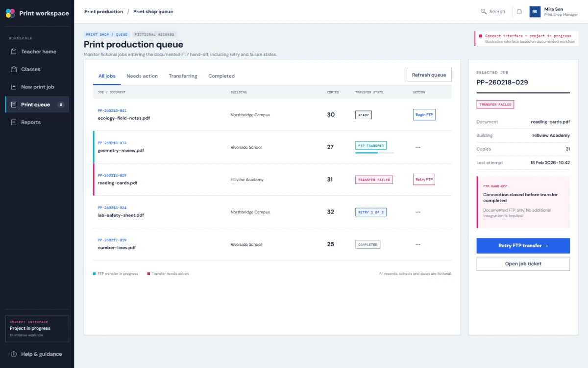Open the Reports sidebar item

[x=37, y=122]
